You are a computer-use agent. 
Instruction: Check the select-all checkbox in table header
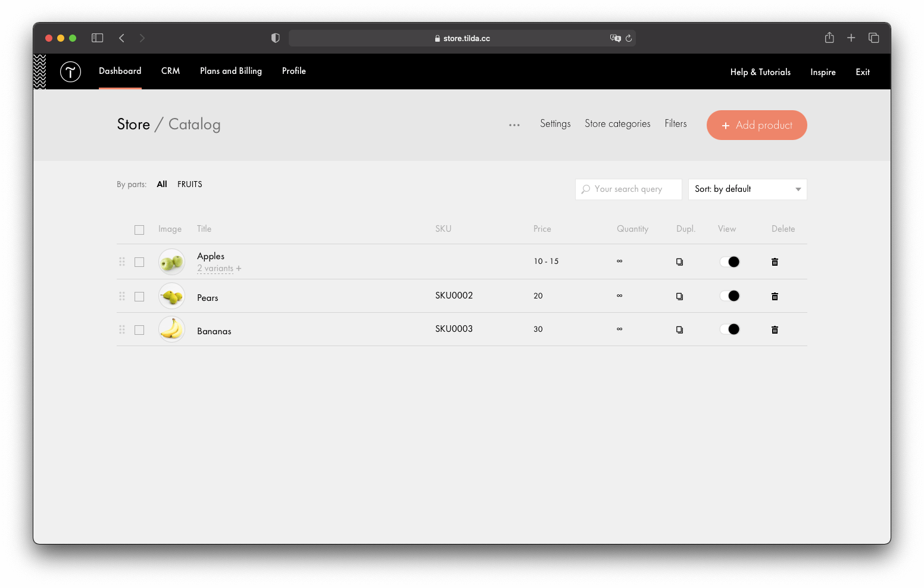click(139, 229)
